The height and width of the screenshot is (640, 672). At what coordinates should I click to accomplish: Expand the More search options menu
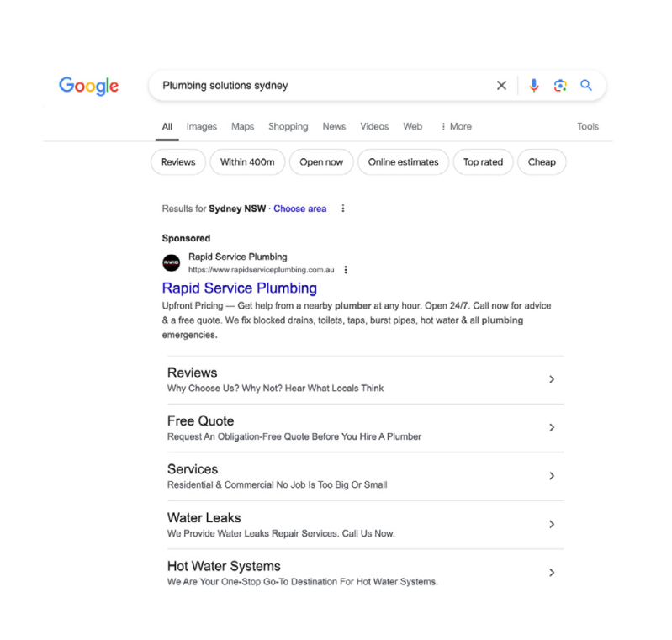click(457, 126)
